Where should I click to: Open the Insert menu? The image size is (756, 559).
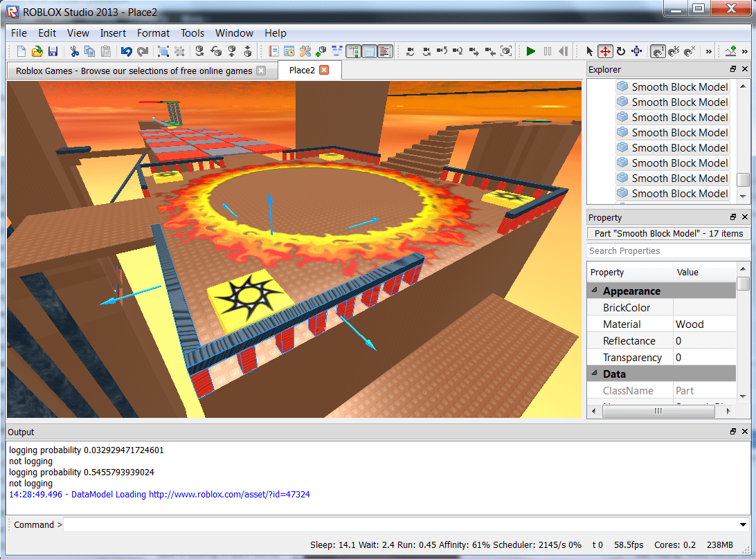tap(113, 33)
